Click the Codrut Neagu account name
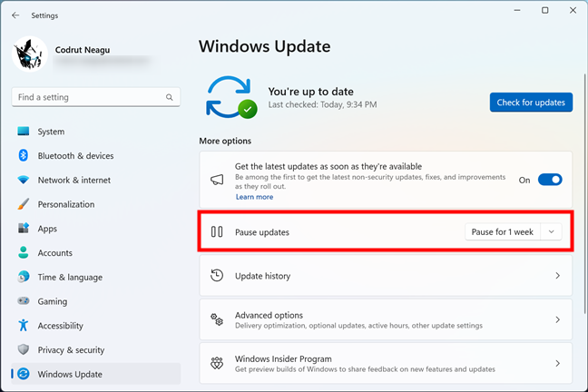Screen dimensions: 588x392 click(83, 50)
